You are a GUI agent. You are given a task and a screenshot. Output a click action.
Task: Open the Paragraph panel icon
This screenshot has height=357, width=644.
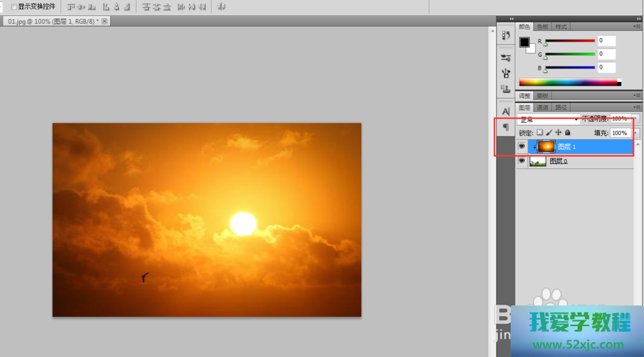pyautogui.click(x=506, y=127)
